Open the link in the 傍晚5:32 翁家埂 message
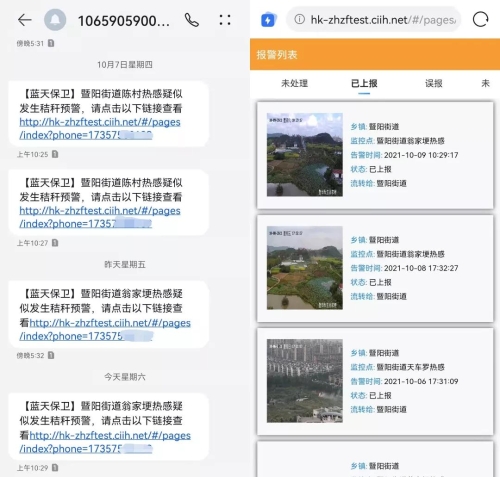500x477 pixels. pyautogui.click(x=105, y=330)
